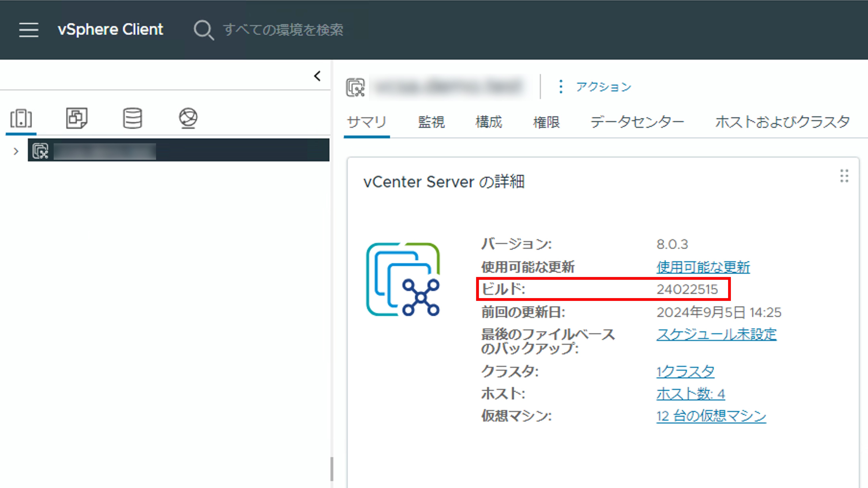Click the card drag handle dots icon
The image size is (868, 488).
tap(844, 176)
